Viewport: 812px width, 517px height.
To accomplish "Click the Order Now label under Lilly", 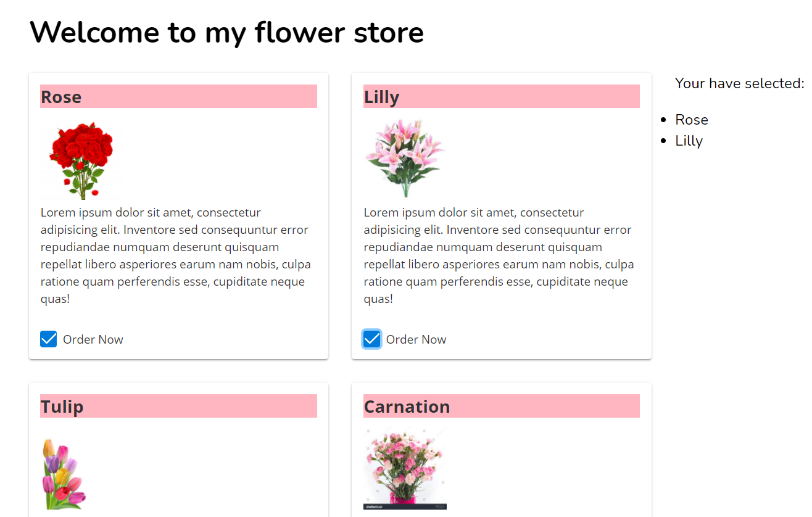I will [x=416, y=340].
